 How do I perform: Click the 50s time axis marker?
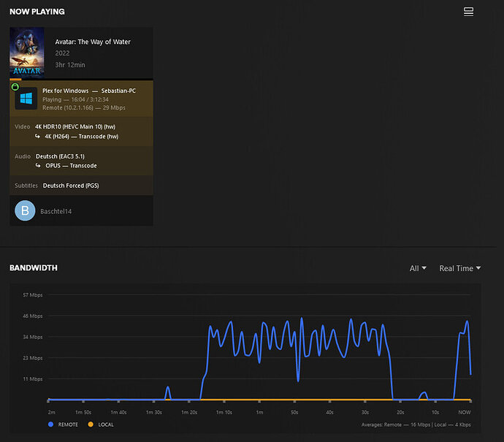pos(294,412)
